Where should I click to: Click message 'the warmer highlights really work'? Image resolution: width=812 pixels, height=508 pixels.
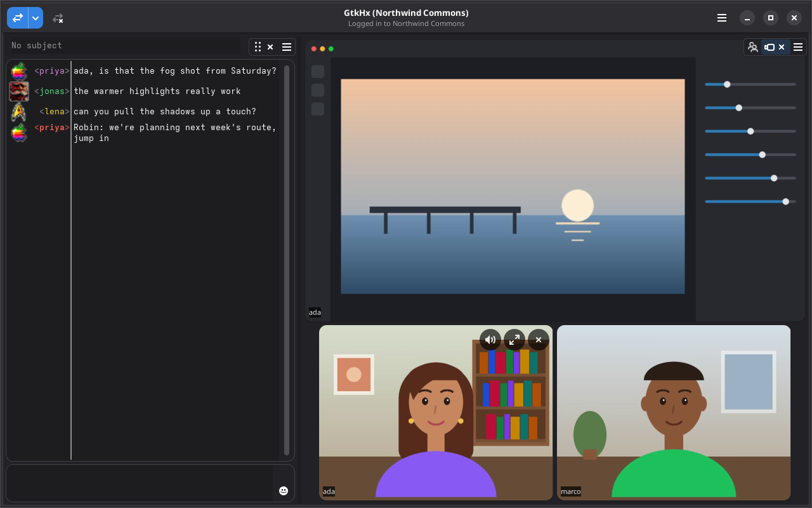pos(157,91)
